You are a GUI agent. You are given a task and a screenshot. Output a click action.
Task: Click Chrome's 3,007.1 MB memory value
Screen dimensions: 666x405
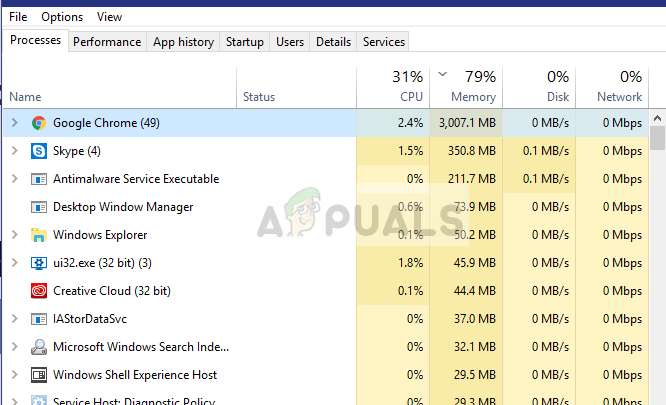pyautogui.click(x=467, y=123)
